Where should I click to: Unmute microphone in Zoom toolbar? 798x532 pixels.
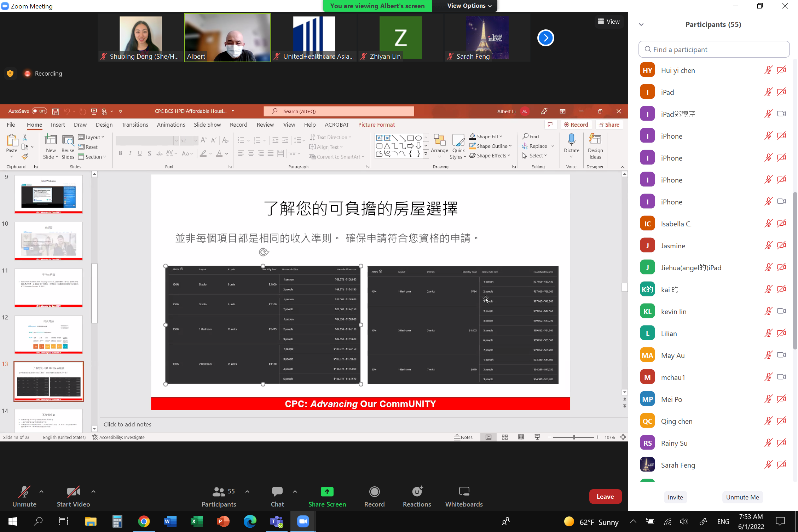pyautogui.click(x=24, y=497)
